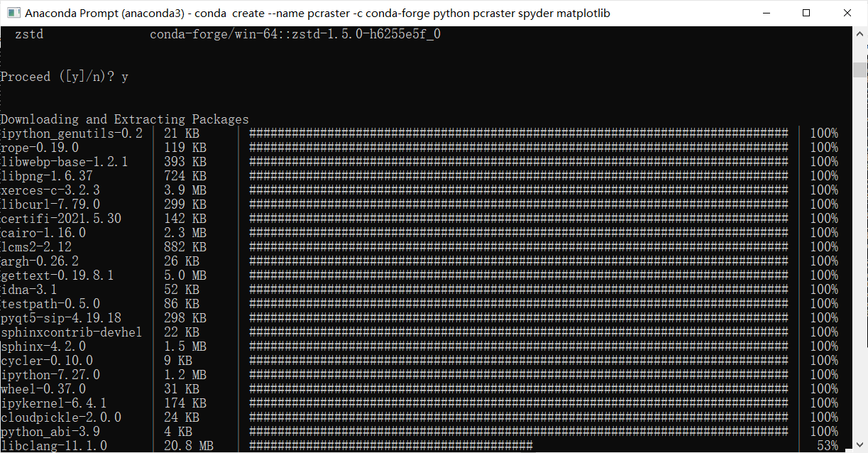Click the gettext-0.19.8.1 package name
This screenshot has width=868, height=453.
pyautogui.click(x=57, y=275)
